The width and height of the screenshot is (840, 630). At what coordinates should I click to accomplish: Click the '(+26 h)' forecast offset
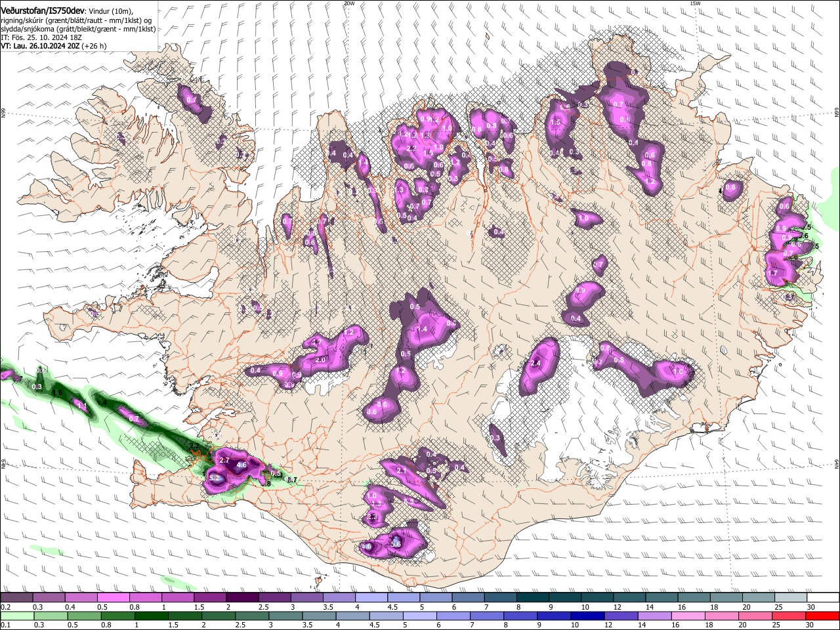click(x=94, y=46)
